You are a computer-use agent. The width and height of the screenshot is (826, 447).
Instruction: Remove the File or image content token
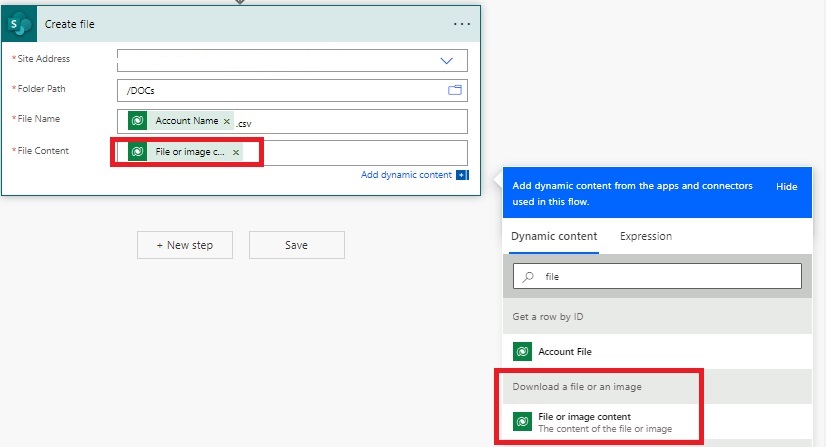tap(236, 152)
